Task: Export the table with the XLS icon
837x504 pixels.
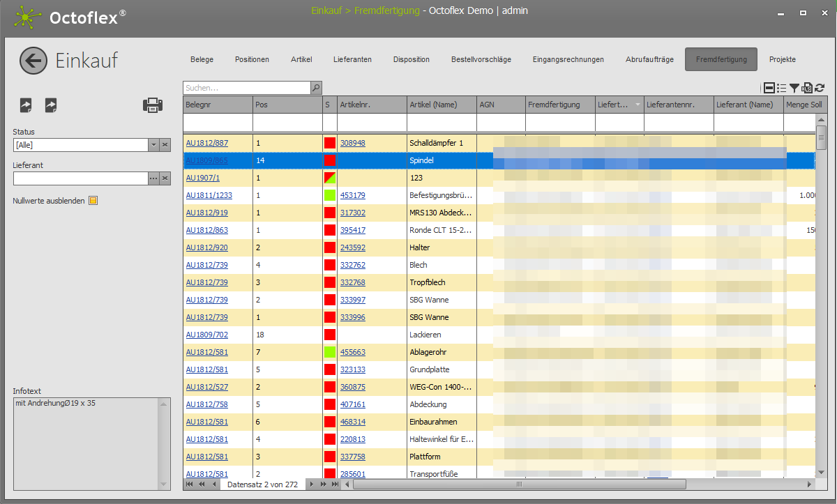Action: click(807, 88)
